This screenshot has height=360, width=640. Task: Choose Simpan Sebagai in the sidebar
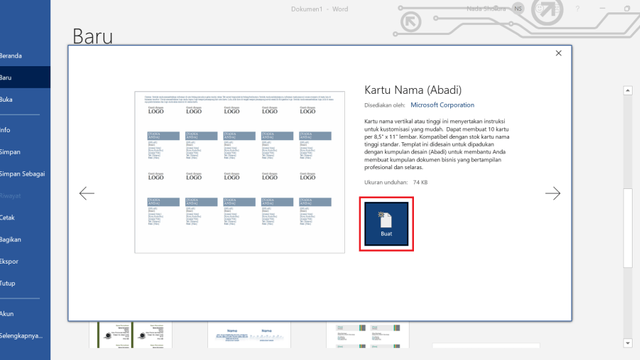pos(25,174)
